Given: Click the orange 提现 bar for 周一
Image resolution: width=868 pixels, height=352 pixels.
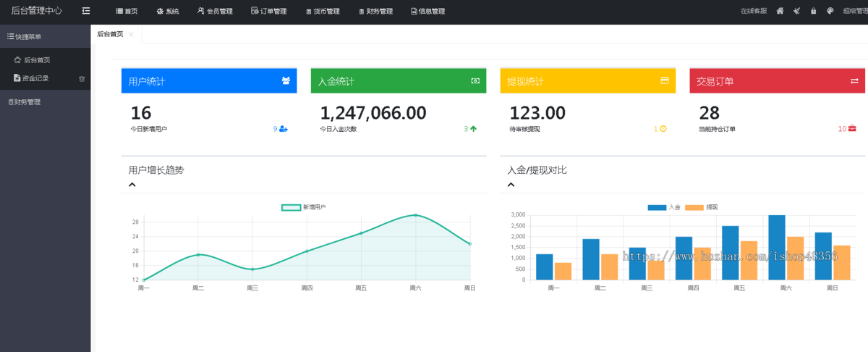Looking at the screenshot, I should (563, 272).
